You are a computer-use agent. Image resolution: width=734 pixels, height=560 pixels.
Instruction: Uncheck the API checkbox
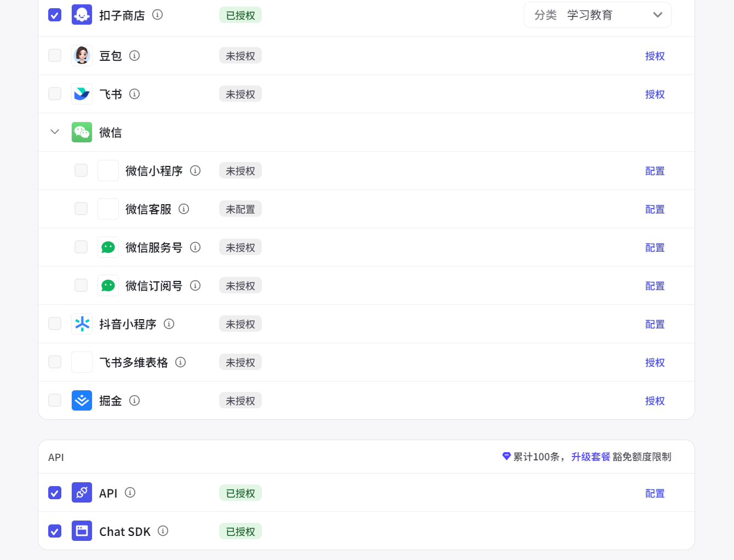pos(55,493)
